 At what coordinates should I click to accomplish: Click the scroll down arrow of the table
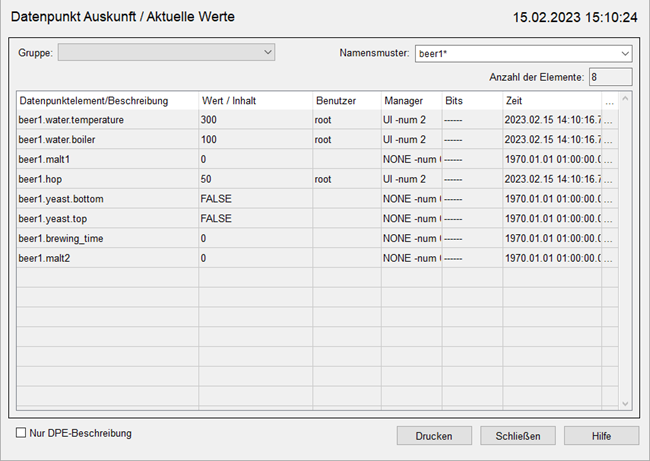[x=626, y=404]
